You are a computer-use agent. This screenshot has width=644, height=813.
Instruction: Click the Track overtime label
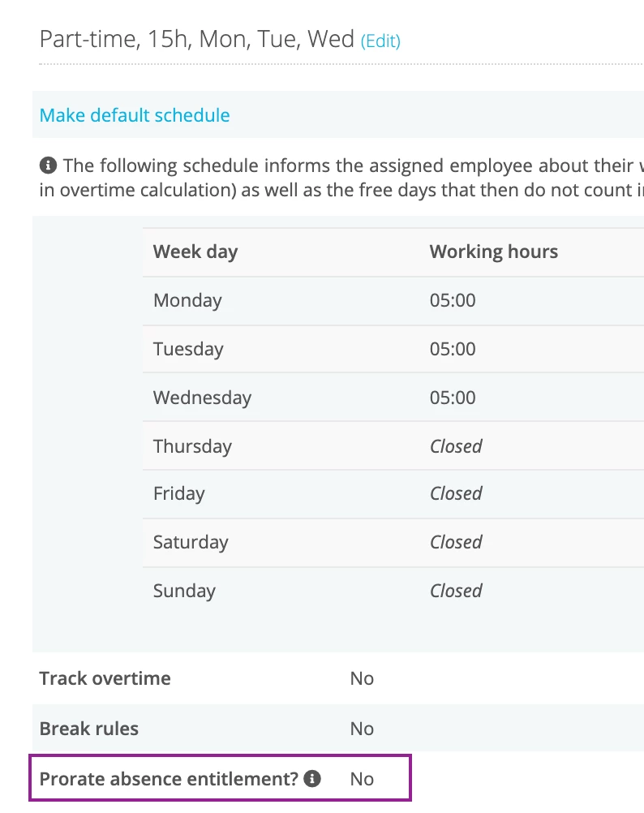(105, 678)
